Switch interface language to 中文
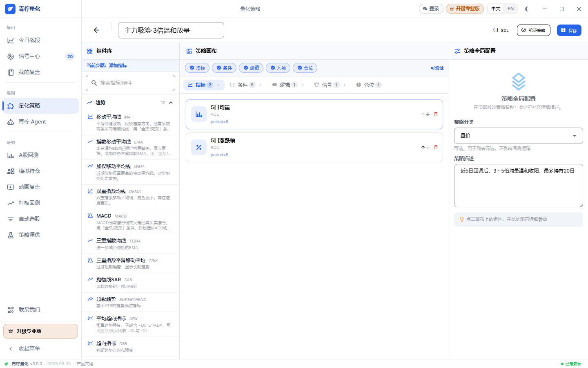This screenshot has width=588, height=368. tap(496, 9)
